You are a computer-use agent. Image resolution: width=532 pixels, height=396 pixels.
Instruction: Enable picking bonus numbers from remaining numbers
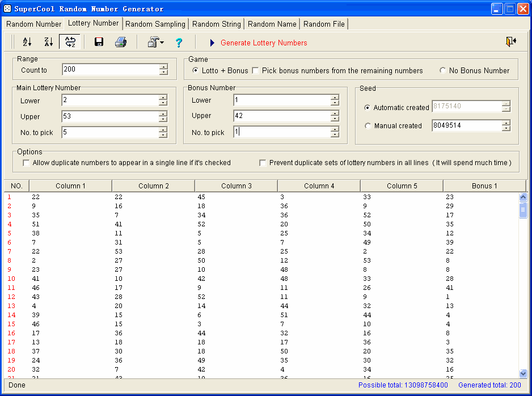256,71
